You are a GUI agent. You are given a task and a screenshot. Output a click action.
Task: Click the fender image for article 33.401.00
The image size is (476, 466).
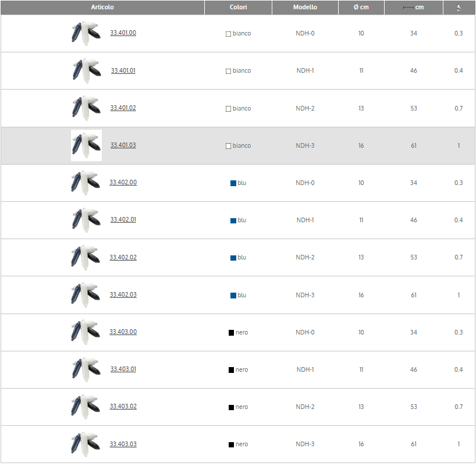point(86,33)
